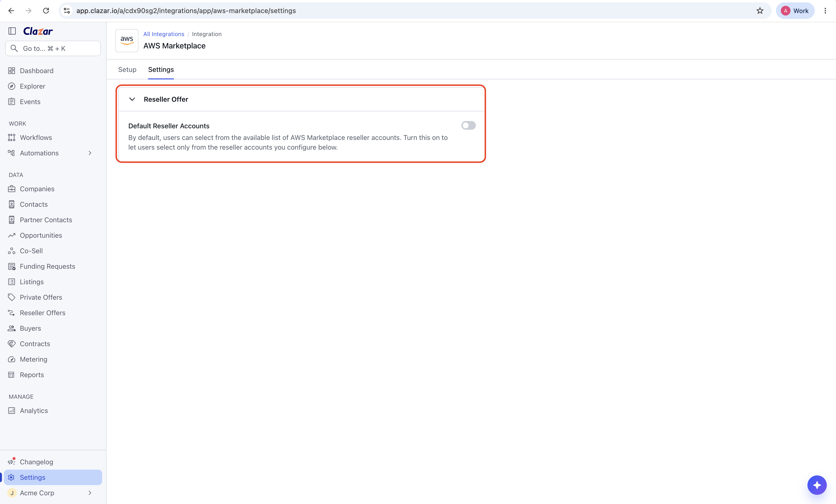Click the Acme Corp avatar
The width and height of the screenshot is (836, 504).
click(x=12, y=493)
